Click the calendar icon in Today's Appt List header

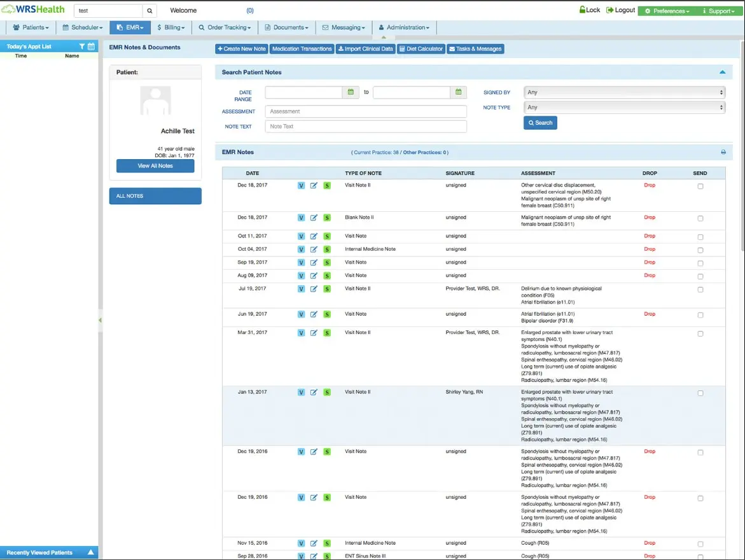click(91, 46)
